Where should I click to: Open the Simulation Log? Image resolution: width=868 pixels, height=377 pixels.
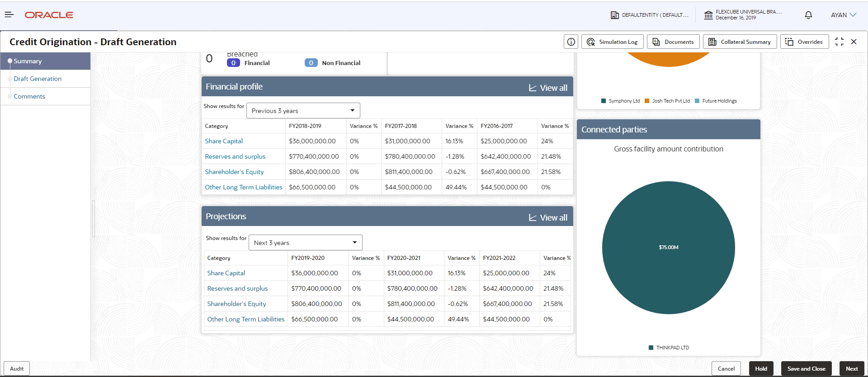pyautogui.click(x=612, y=42)
